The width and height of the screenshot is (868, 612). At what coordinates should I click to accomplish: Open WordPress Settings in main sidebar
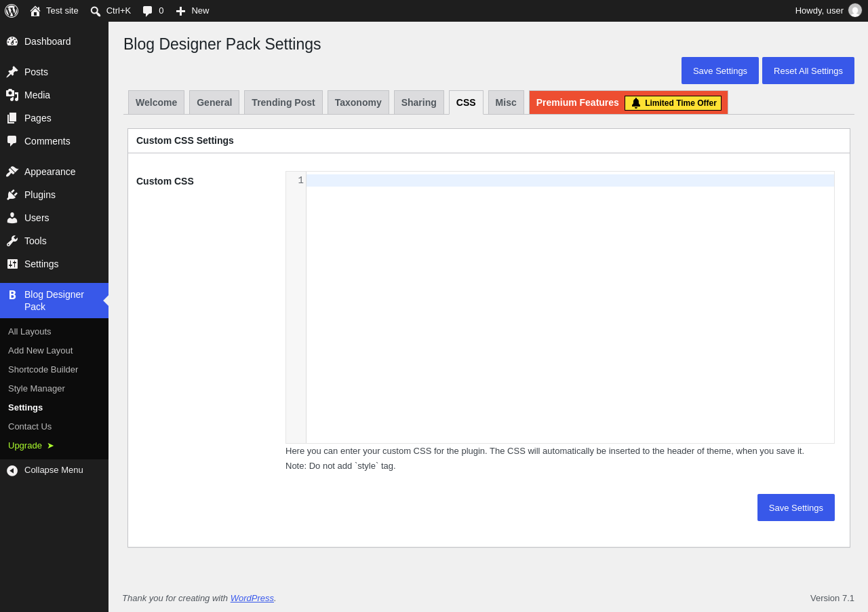tap(54, 264)
